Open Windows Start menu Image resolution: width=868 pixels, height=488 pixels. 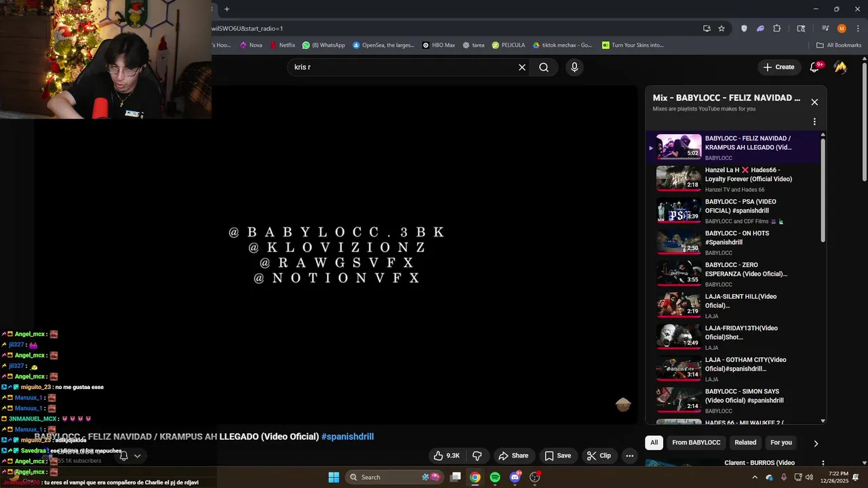[334, 477]
